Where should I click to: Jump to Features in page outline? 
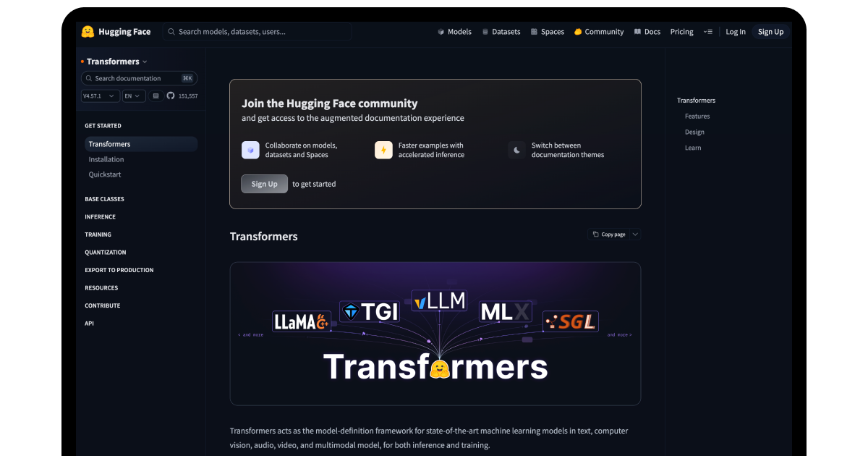coord(697,117)
